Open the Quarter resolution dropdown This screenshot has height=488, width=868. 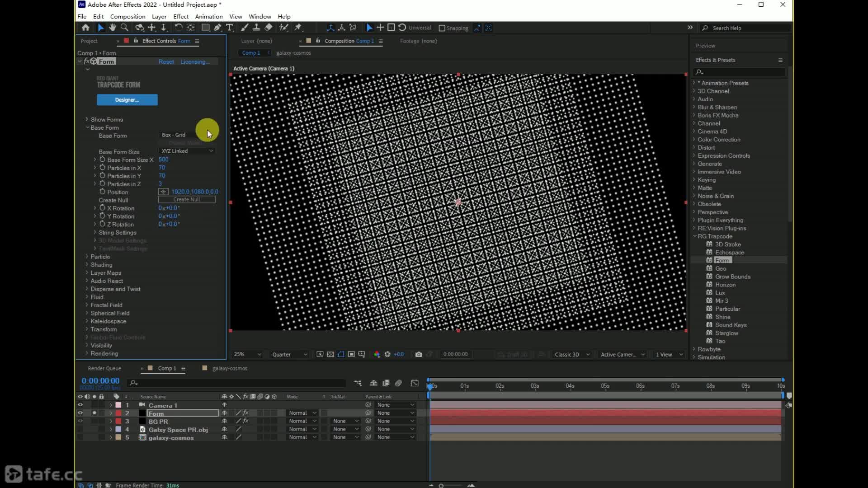(289, 354)
